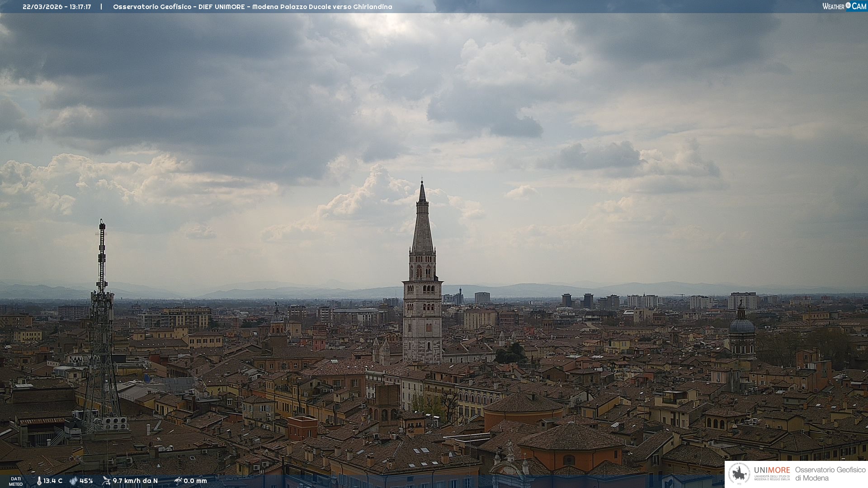
Task: Click the Osservatorio Geofisico camera title text
Action: pyautogui.click(x=252, y=7)
